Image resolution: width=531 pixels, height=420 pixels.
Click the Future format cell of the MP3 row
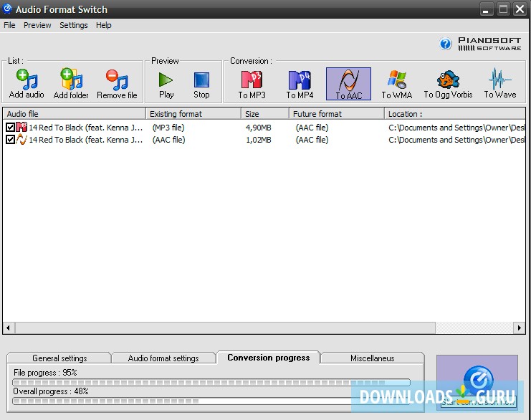312,128
